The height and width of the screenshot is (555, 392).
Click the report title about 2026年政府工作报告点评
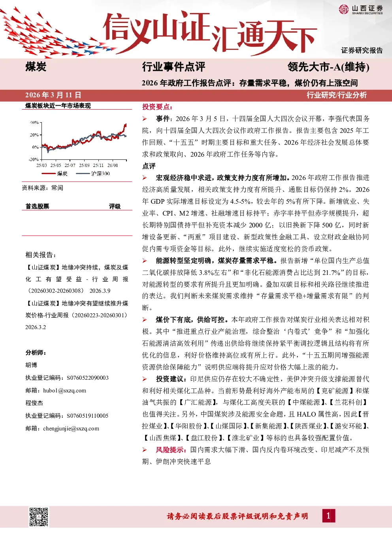[250, 83]
